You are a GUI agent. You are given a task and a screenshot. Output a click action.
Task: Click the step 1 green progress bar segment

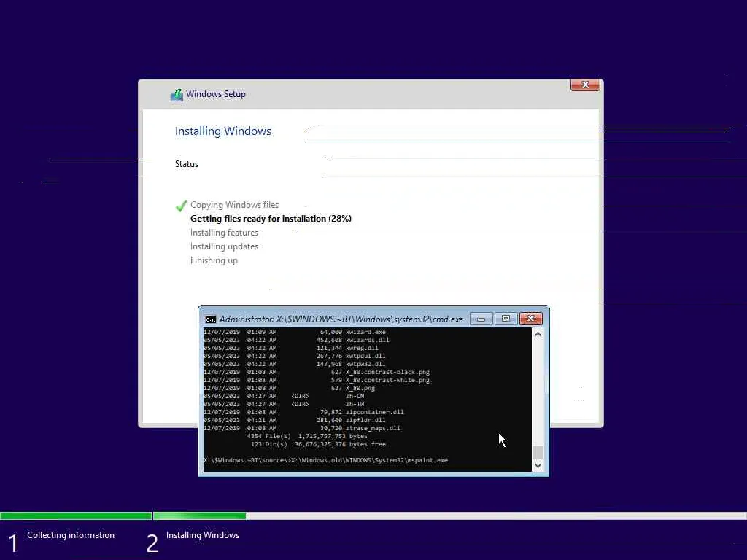click(76, 516)
